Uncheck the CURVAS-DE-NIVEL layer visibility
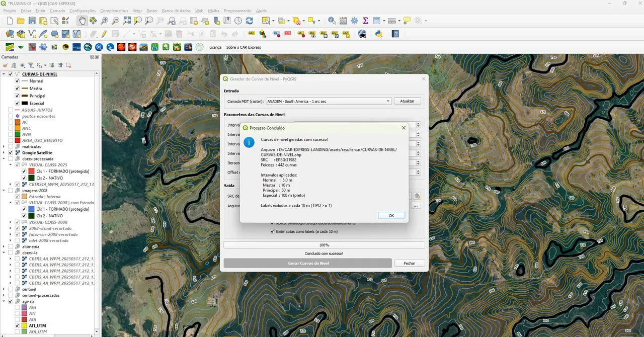This screenshot has height=337, width=644. (11, 74)
